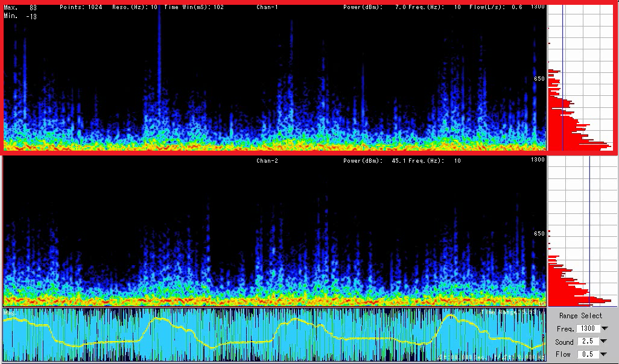
Task: Click the 'Time Range' readout in waveform panel
Action: point(509,312)
